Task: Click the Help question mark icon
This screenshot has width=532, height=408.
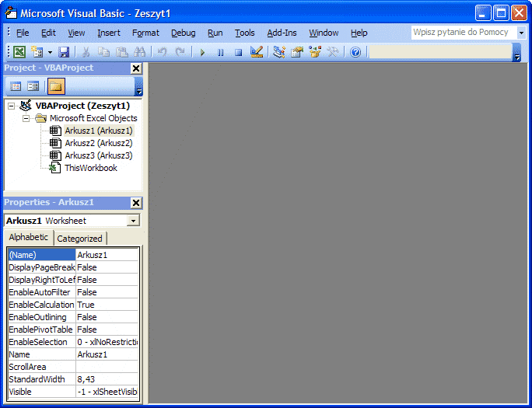Action: (x=355, y=52)
